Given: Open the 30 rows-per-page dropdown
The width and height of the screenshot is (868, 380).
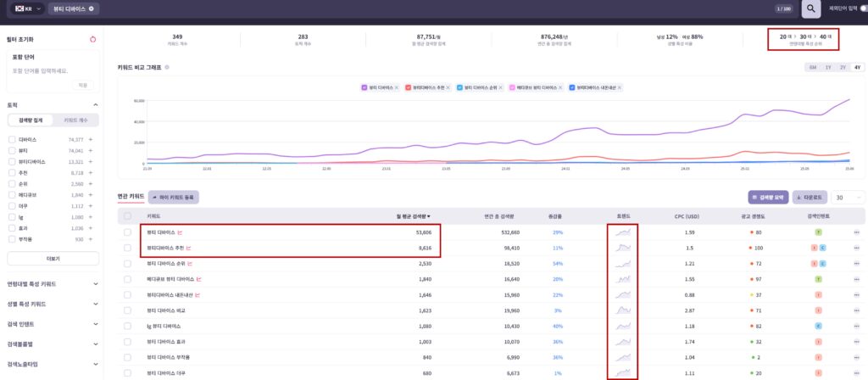Looking at the screenshot, I should point(848,197).
